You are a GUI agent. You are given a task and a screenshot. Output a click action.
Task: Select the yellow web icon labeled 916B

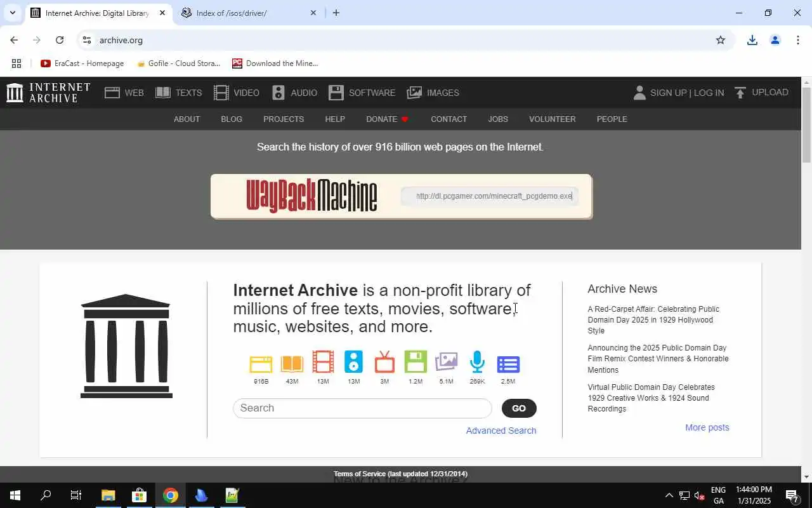(x=261, y=364)
